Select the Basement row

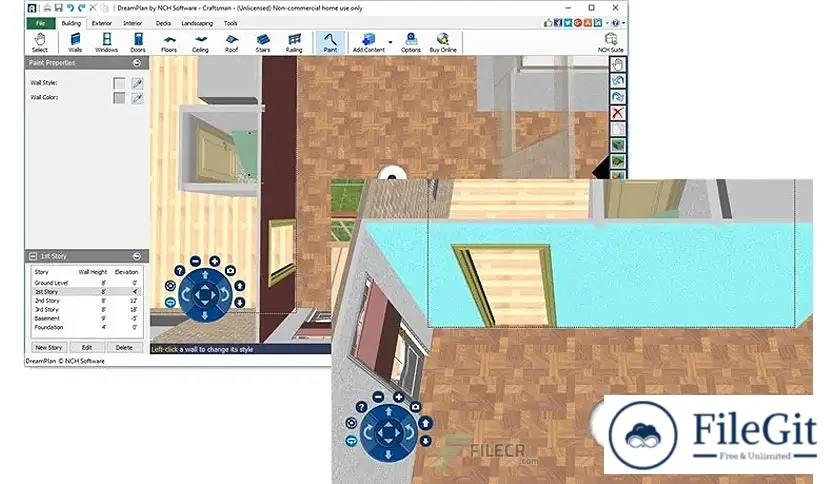86,318
